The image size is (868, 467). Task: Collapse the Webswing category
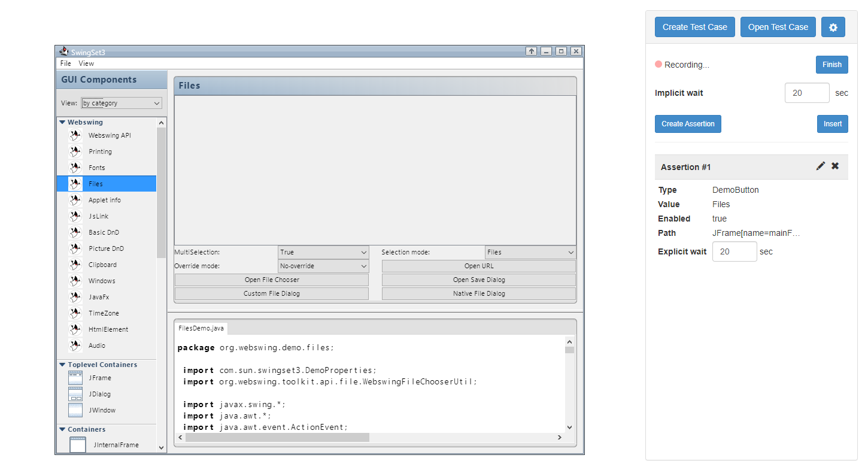tap(62, 122)
